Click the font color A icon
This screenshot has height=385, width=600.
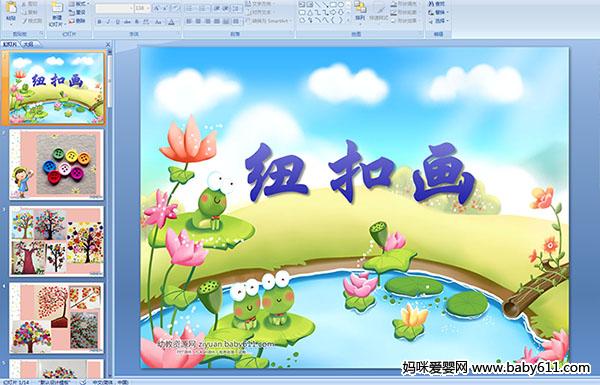pos(171,22)
